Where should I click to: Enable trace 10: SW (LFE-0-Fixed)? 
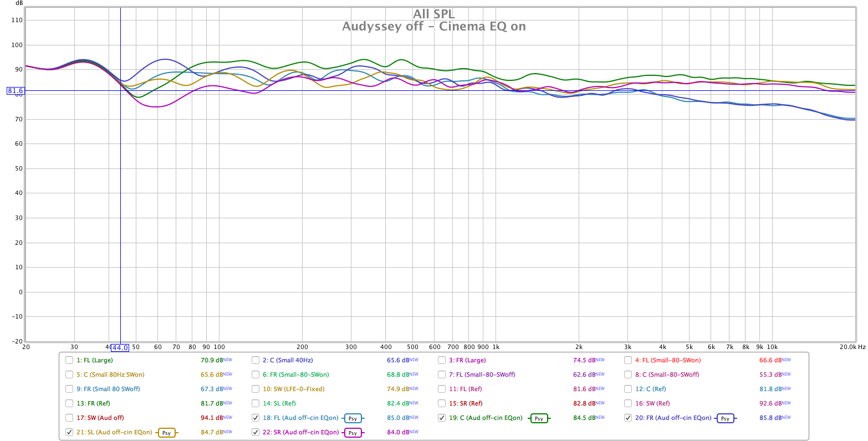tap(256, 389)
